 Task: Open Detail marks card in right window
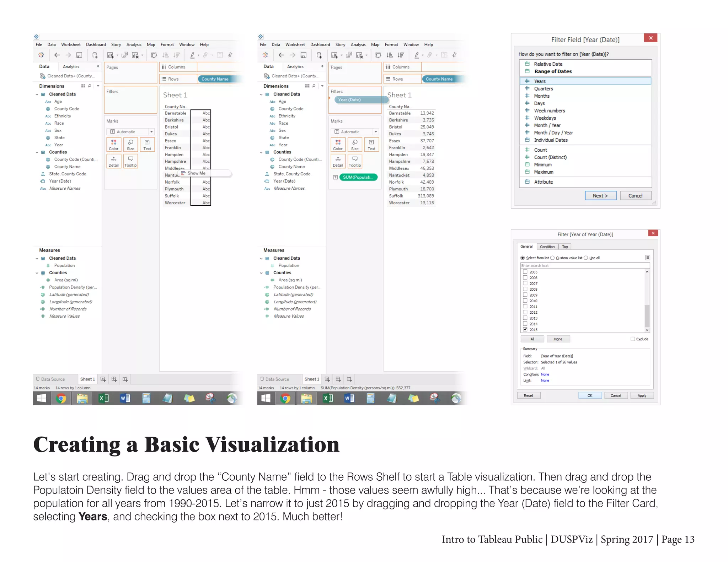coord(338,161)
